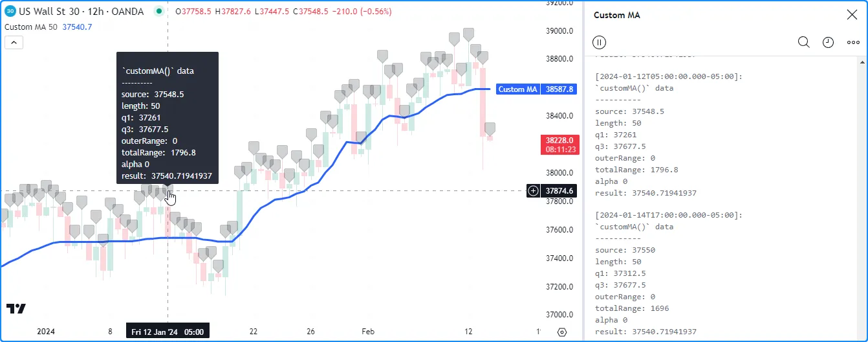
Task: Click the Fri 12 Jan '24 time label
Action: 168,332
